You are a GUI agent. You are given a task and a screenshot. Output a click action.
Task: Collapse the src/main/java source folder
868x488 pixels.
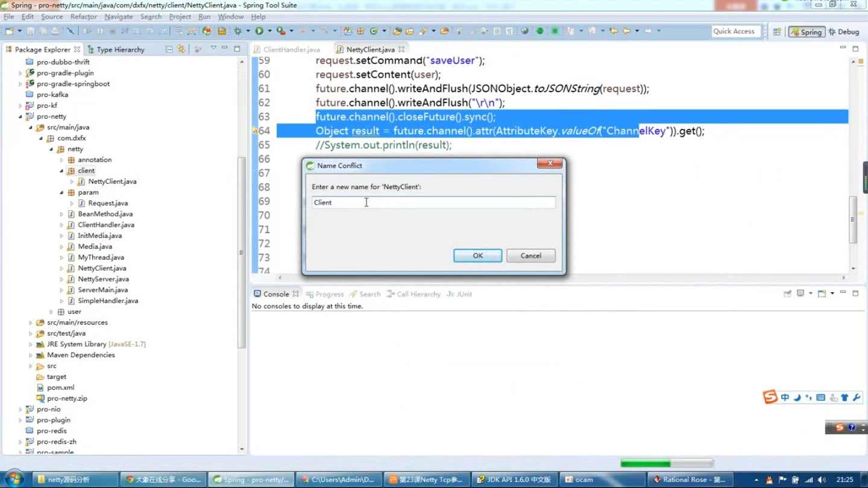pos(31,127)
